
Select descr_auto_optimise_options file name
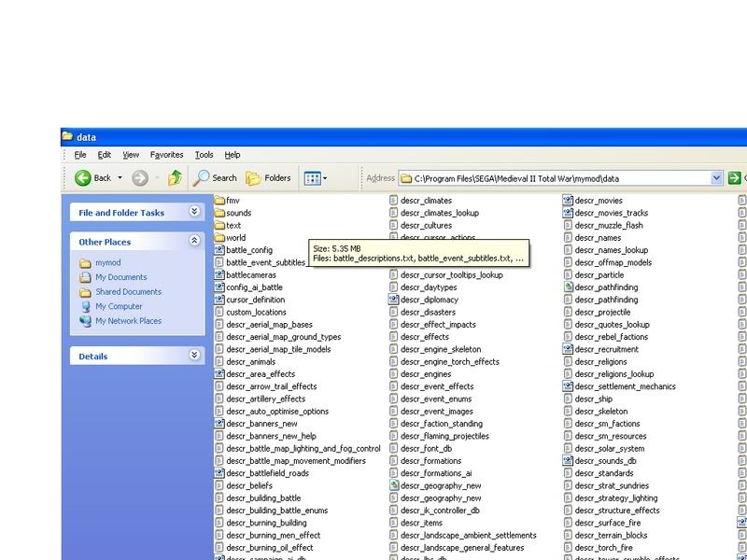click(277, 411)
